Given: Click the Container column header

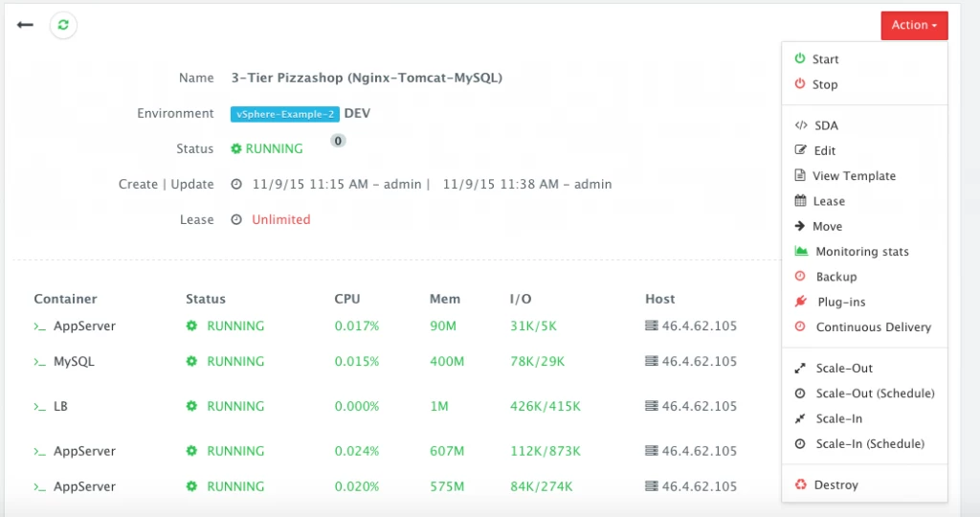Looking at the screenshot, I should tap(66, 299).
